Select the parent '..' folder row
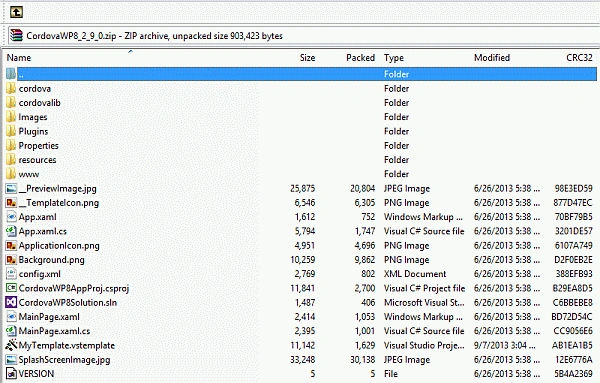This screenshot has height=383, width=600. (301, 74)
